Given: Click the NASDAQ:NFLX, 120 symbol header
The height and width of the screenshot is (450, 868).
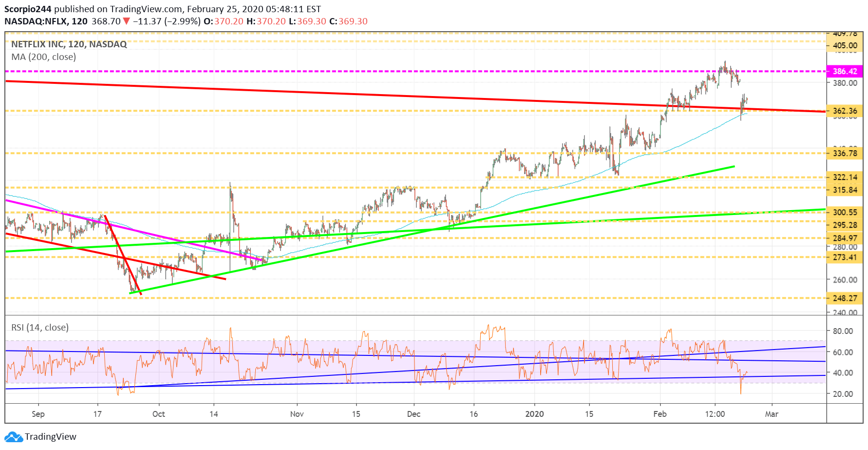Looking at the screenshot, I should click(x=46, y=21).
